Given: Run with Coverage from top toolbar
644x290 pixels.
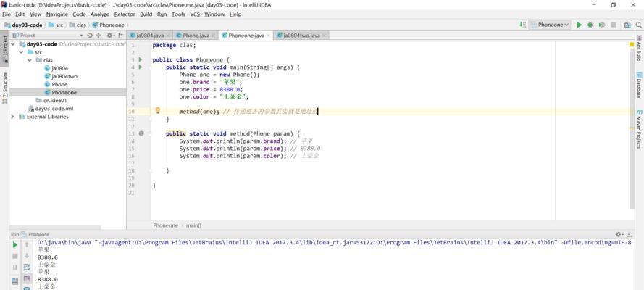Looking at the screenshot, I should 602,25.
